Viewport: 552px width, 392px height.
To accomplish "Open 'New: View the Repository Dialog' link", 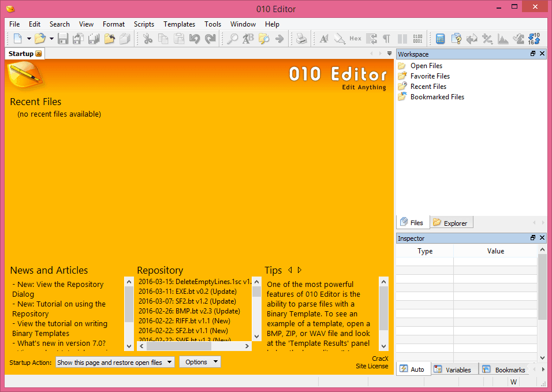I will point(58,289).
